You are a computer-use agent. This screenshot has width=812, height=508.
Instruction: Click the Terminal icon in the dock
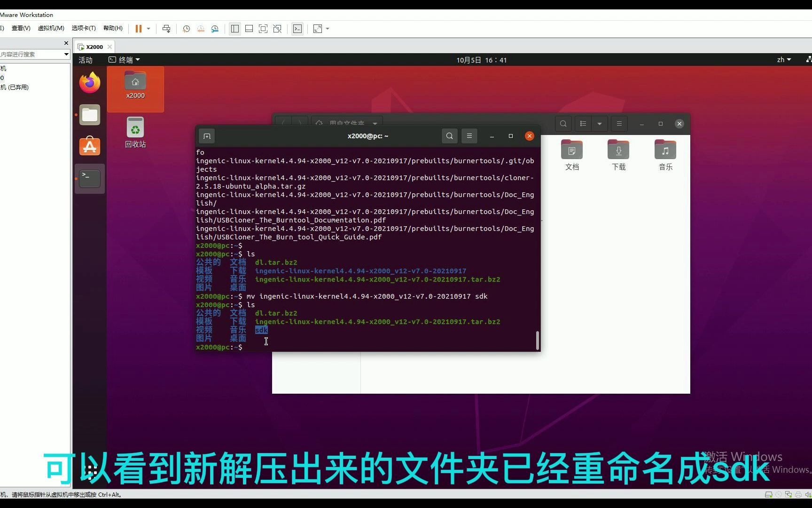point(90,179)
